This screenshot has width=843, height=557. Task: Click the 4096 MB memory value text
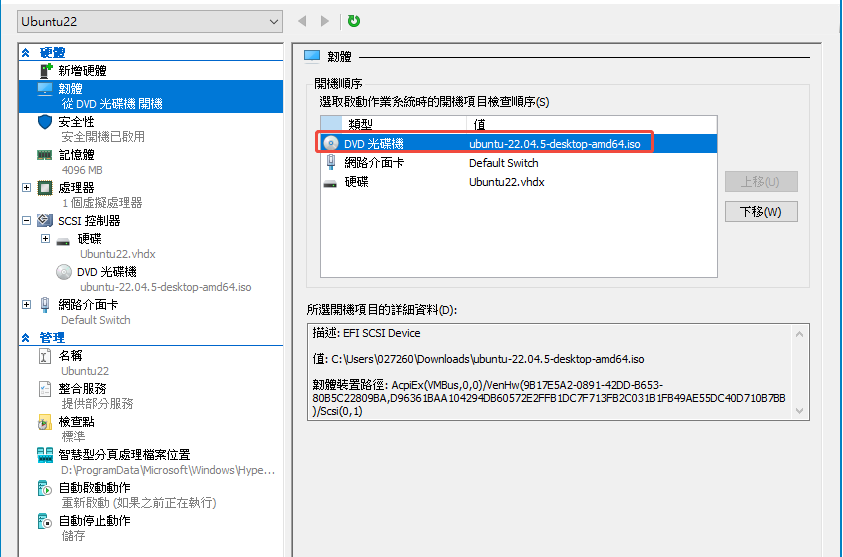click(x=82, y=170)
